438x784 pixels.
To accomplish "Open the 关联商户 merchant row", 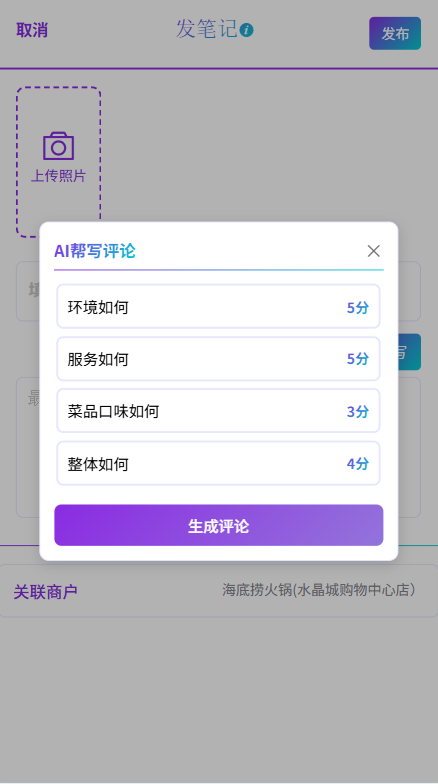I will tap(218, 591).
